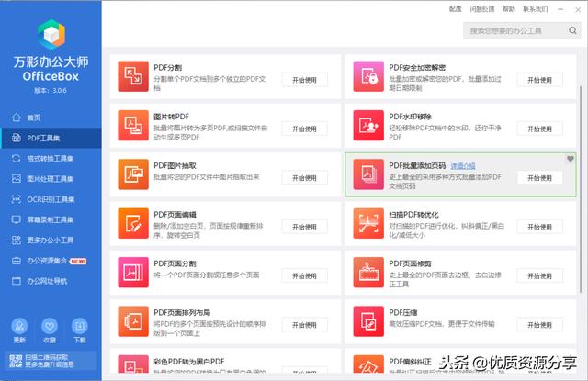Click 开始使用 for 图片转PDF
Viewport: 588px width, 381px height.
tap(304, 129)
